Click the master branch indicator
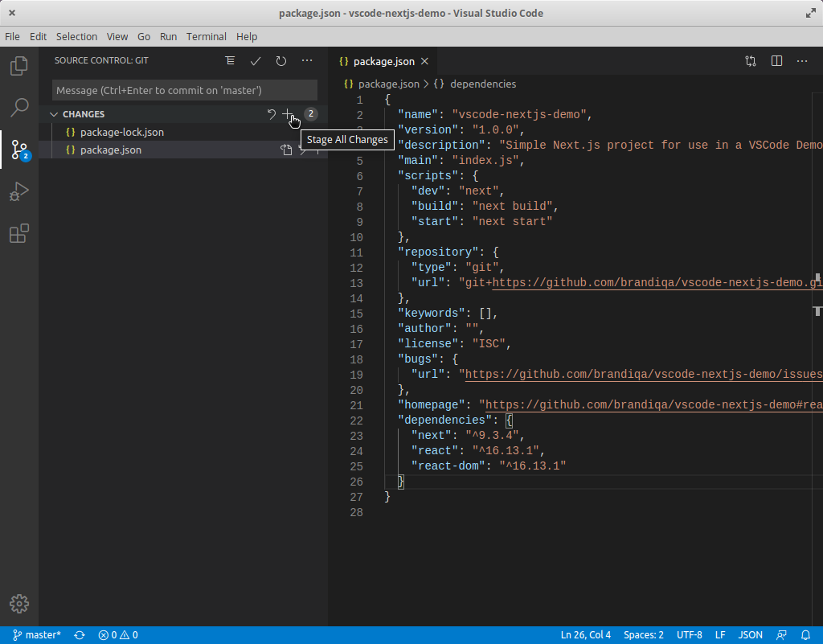823x644 pixels. click(36, 634)
